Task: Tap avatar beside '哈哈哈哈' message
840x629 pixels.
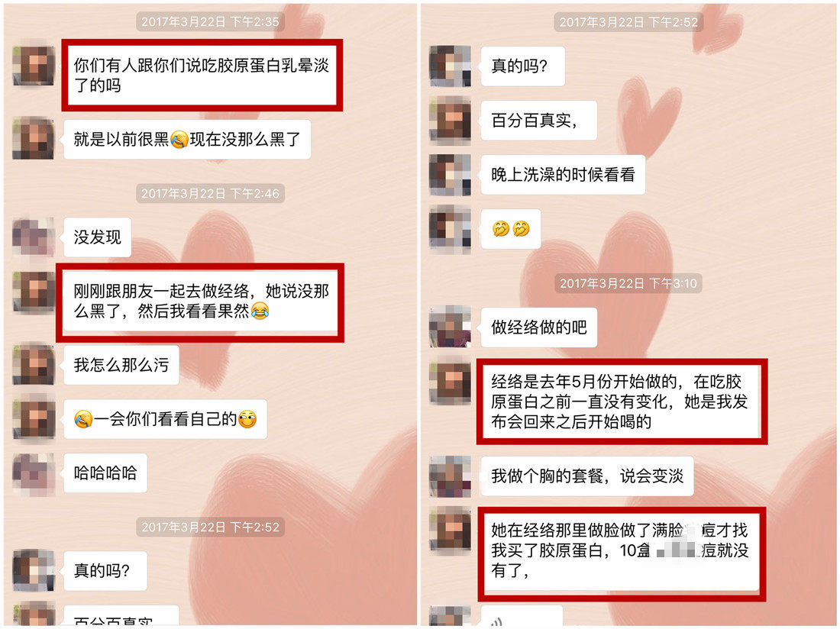Action: (33, 474)
